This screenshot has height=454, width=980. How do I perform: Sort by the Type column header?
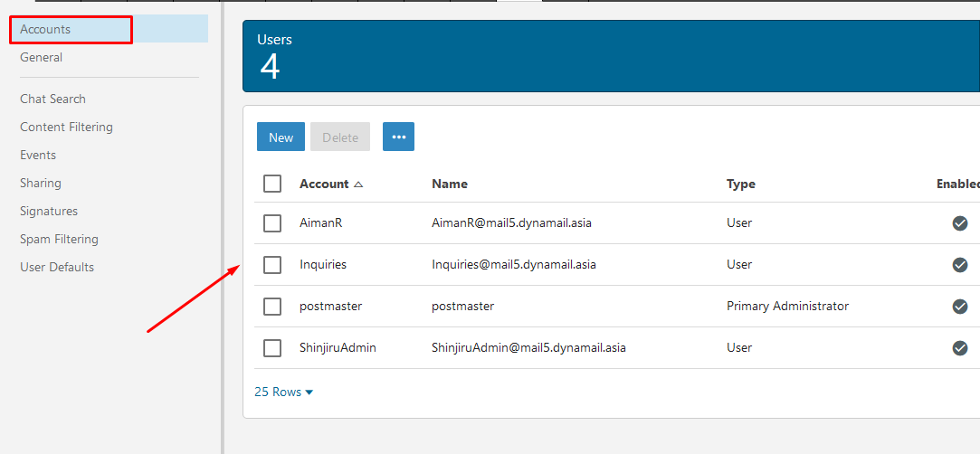coord(740,184)
